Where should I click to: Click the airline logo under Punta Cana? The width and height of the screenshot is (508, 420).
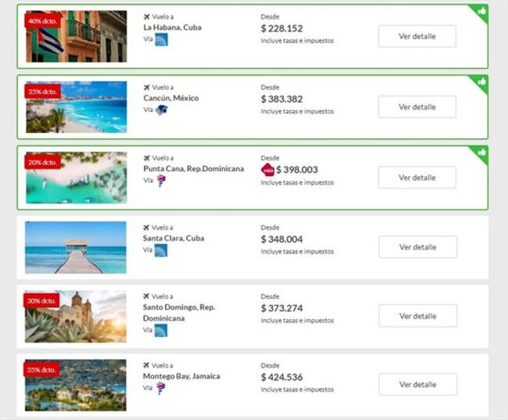(161, 181)
